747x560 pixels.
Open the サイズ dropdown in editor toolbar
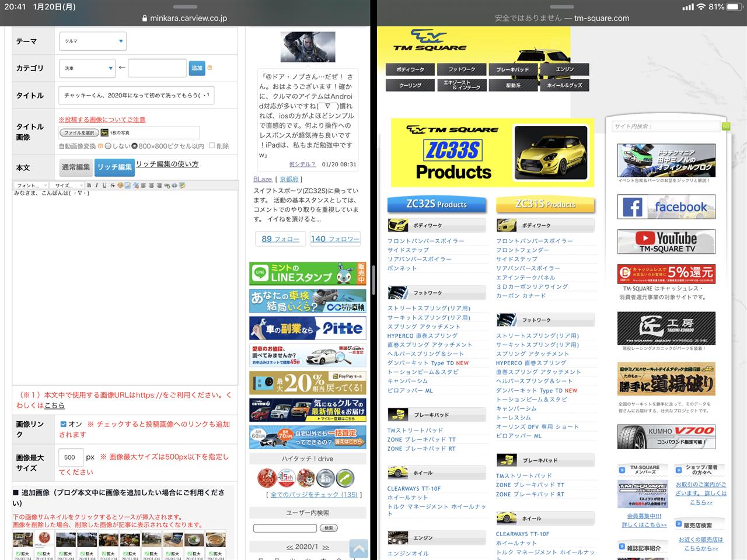point(67,185)
